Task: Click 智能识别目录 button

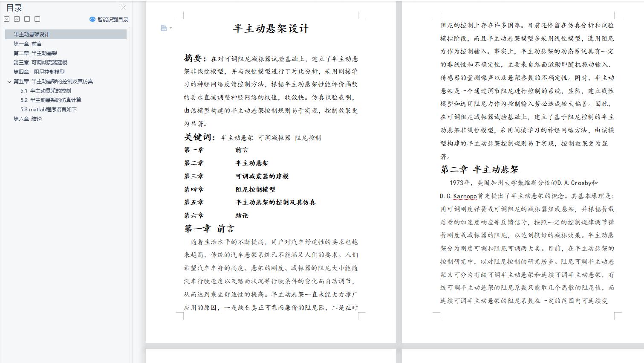Action: click(x=113, y=19)
